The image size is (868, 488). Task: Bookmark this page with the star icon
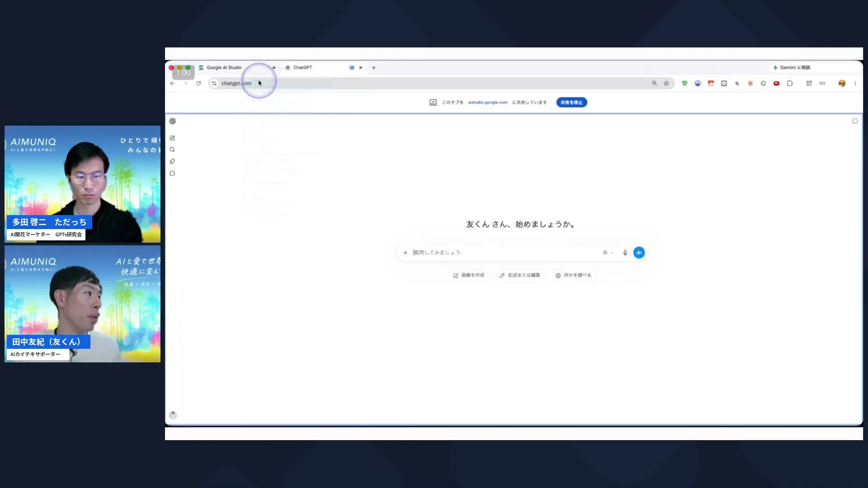[666, 83]
